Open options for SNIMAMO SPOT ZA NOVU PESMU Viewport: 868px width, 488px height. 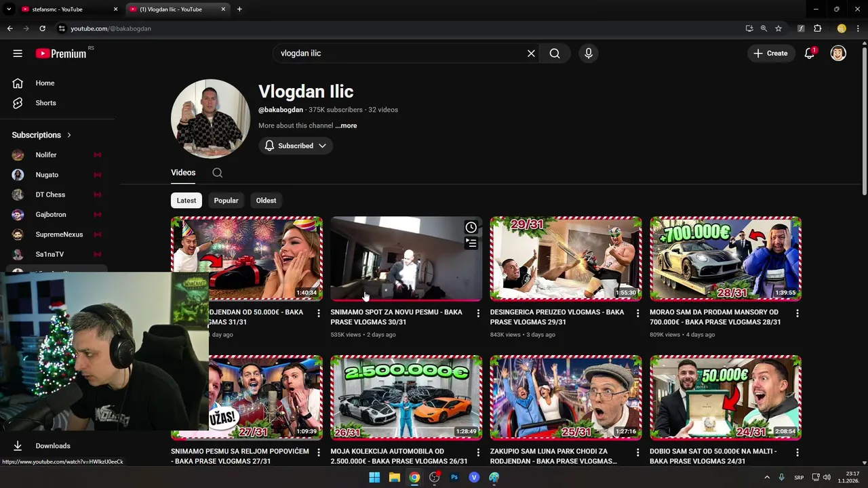coord(478,313)
